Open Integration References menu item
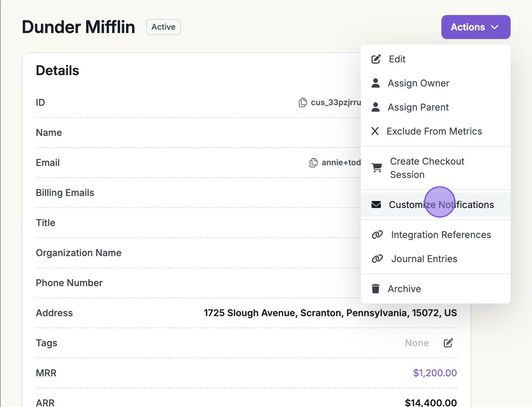The height and width of the screenshot is (407, 532). [436, 235]
